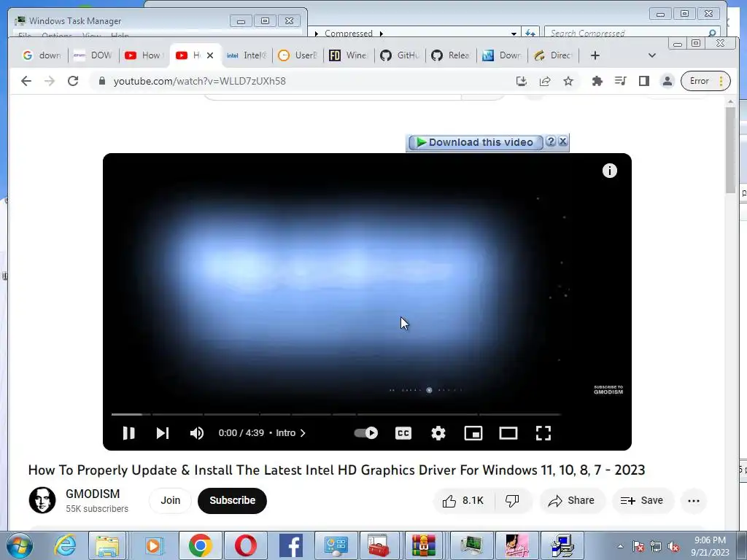Toggle closed captions CC button
The height and width of the screenshot is (560, 747).
(403, 433)
